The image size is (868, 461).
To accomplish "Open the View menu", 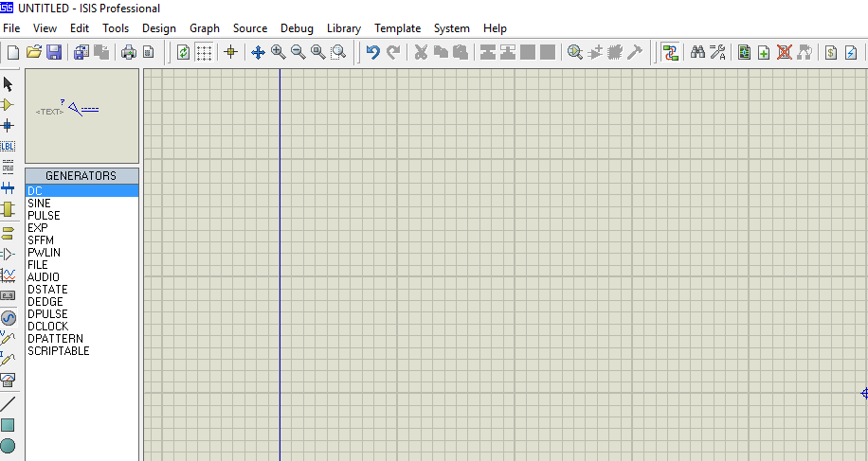I will 45,28.
